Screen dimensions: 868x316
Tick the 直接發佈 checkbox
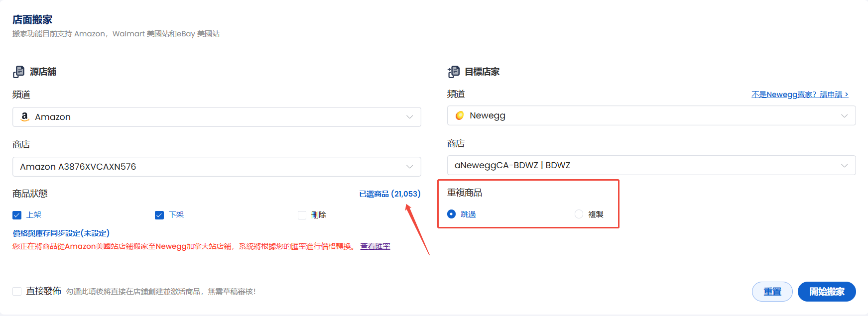(x=17, y=291)
